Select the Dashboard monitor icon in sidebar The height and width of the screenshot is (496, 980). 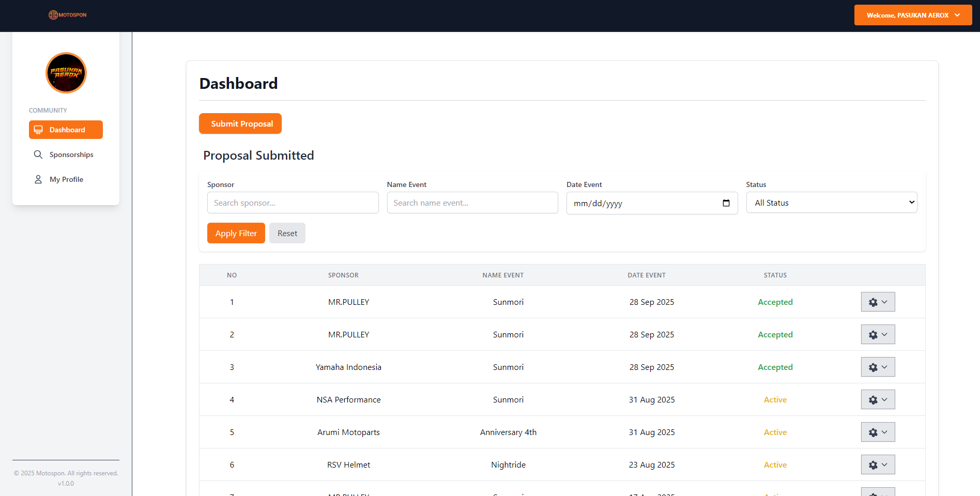(x=38, y=129)
